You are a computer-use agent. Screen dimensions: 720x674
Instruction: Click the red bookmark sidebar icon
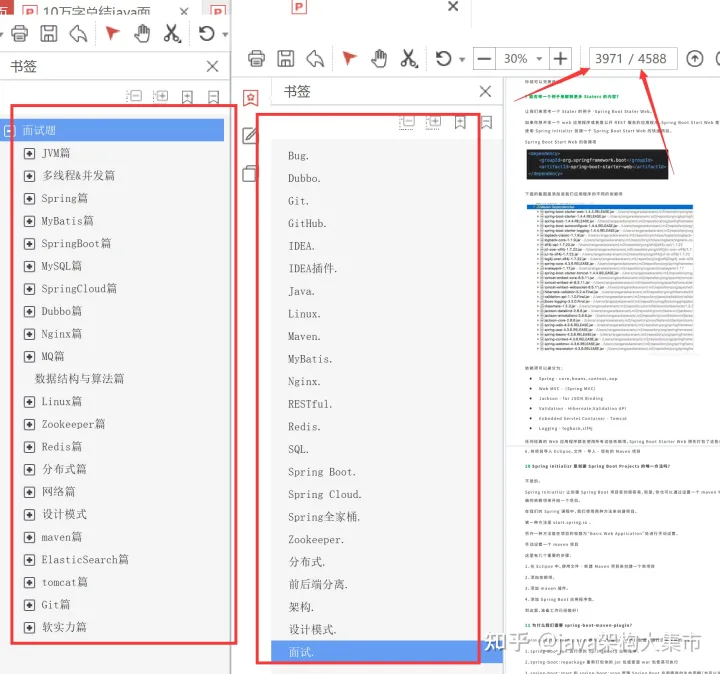coord(251,97)
